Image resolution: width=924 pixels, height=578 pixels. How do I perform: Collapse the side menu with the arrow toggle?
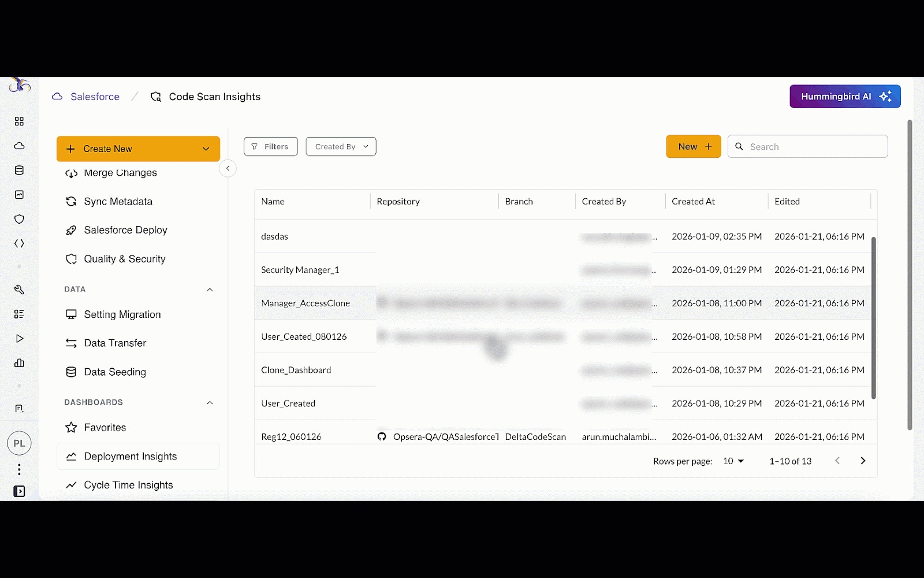[228, 168]
